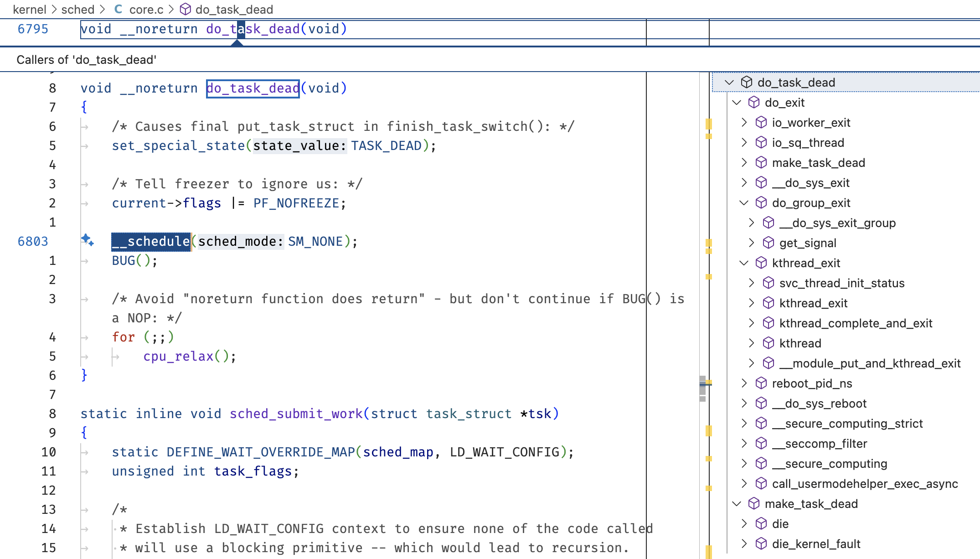The height and width of the screenshot is (559, 980).
Task: Collapse the do_task_dead root node
Action: point(729,83)
